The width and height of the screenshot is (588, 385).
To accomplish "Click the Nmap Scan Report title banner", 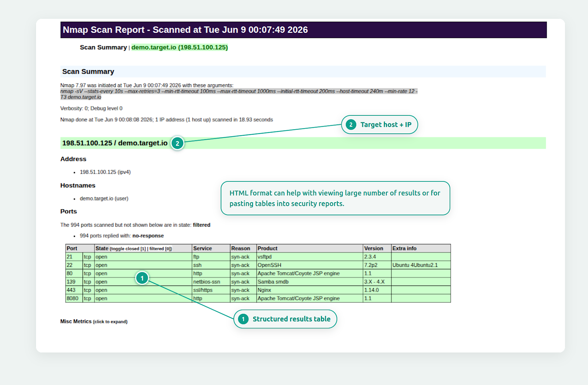I will [x=303, y=30].
